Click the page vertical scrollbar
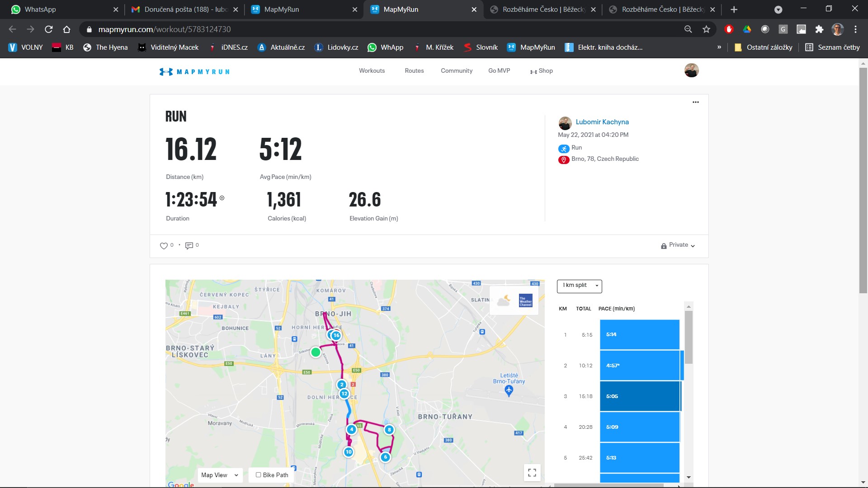The image size is (868, 488). 863,181
